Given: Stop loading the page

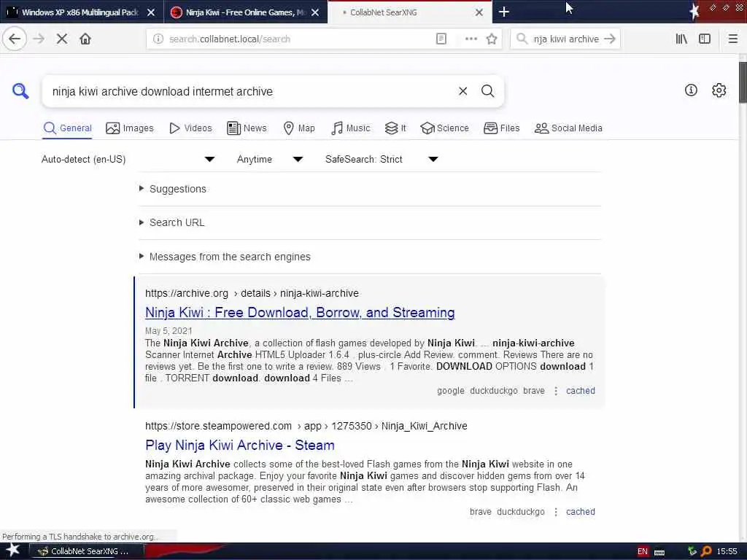Looking at the screenshot, I should (x=62, y=39).
